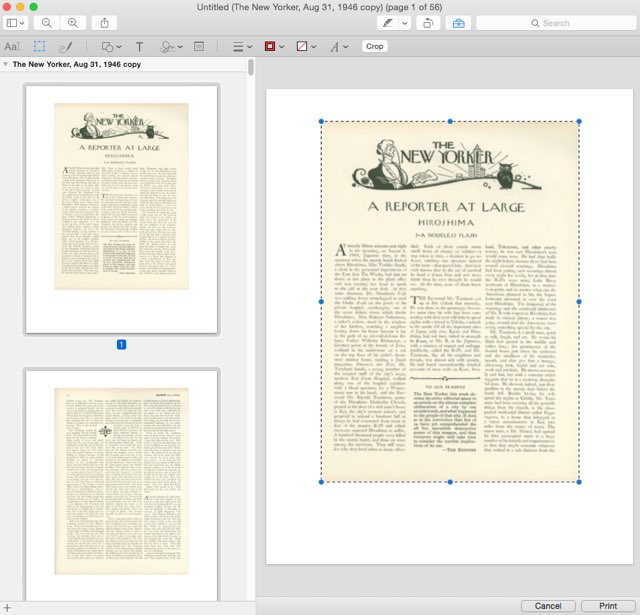This screenshot has height=615, width=640.
Task: Zoom out of the page
Action: coord(47,23)
